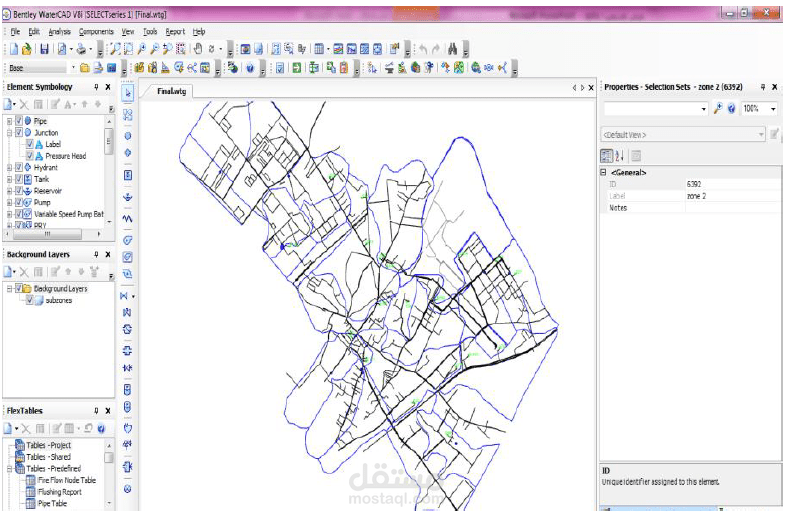Select Tables - Project entry
793x517 pixels.
tap(49, 445)
